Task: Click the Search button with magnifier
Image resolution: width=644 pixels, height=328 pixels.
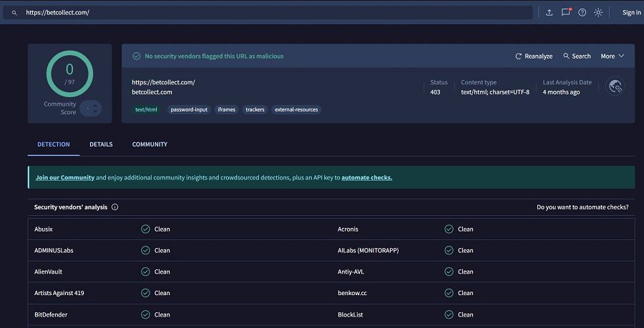Action: [577, 56]
